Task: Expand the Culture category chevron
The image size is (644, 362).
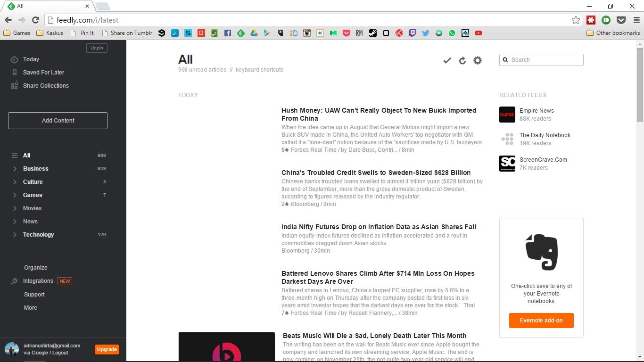Action: coord(15,182)
